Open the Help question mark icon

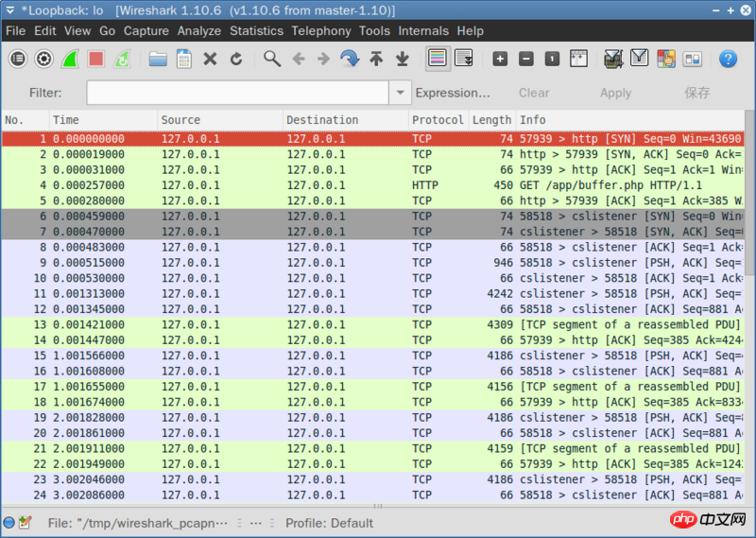point(728,59)
